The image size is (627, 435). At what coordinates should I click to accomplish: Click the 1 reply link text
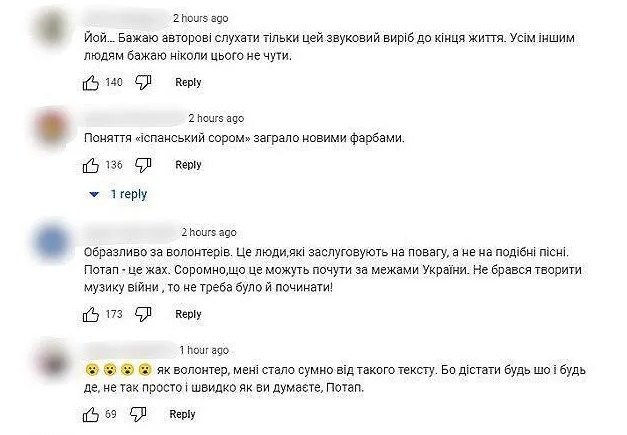(128, 194)
